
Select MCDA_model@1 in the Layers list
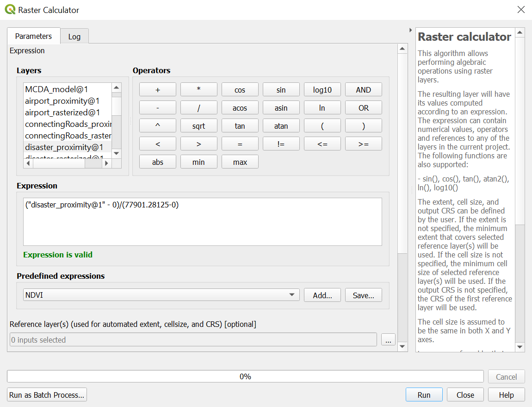pos(56,89)
